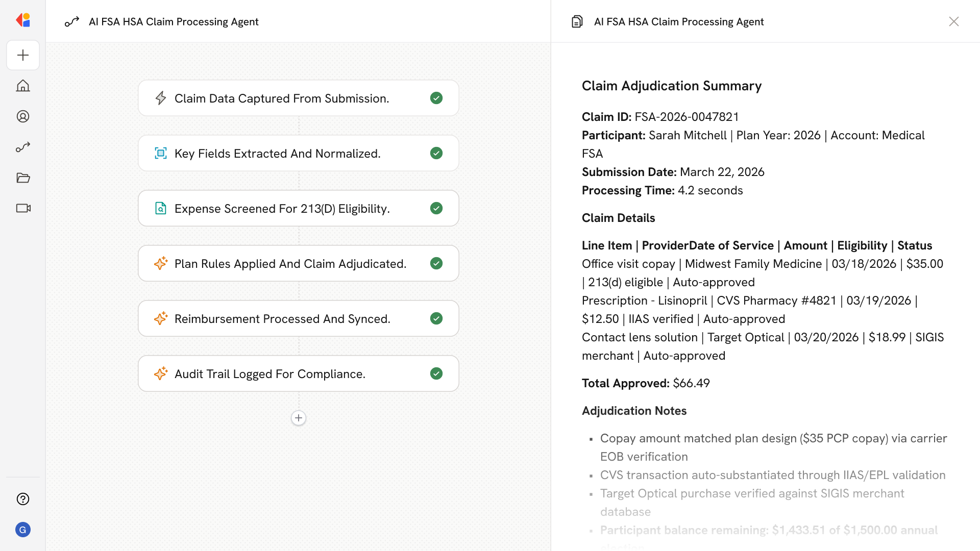Open the folder icon in sidebar
This screenshot has width=980, height=551.
(x=23, y=178)
